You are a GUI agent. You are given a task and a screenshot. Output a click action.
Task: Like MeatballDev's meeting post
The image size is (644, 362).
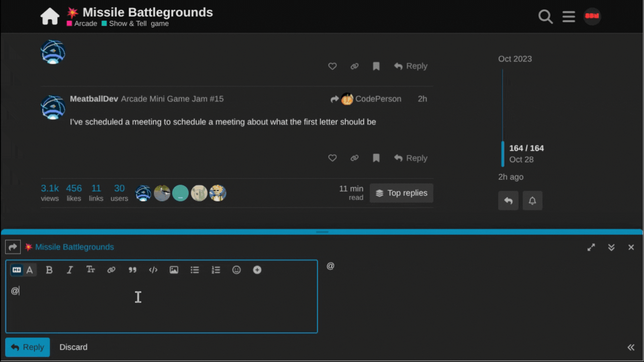[332, 158]
